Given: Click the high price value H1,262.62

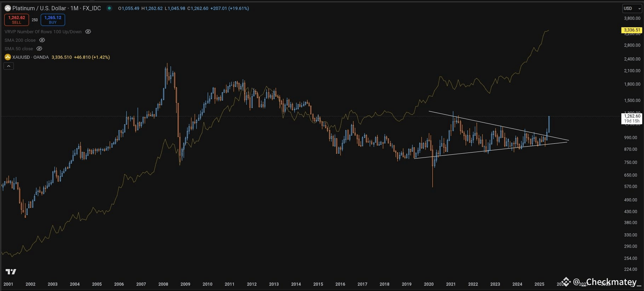Looking at the screenshot, I should [152, 8].
